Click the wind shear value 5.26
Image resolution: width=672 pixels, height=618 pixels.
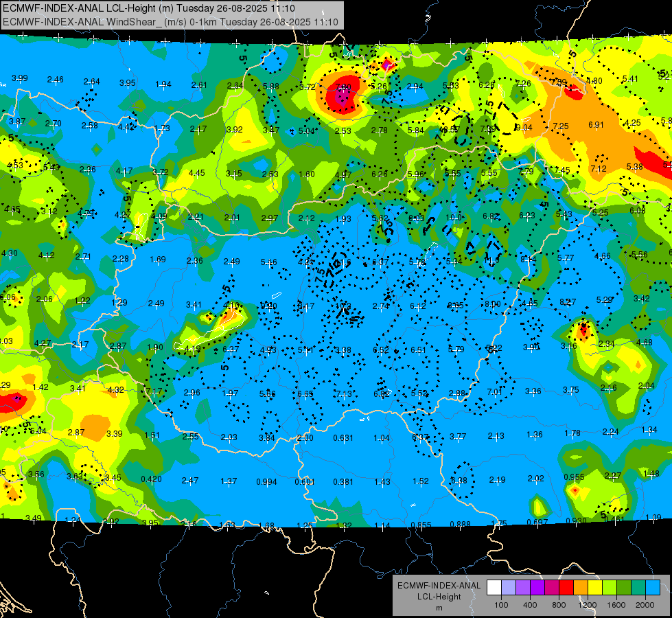click(379, 87)
